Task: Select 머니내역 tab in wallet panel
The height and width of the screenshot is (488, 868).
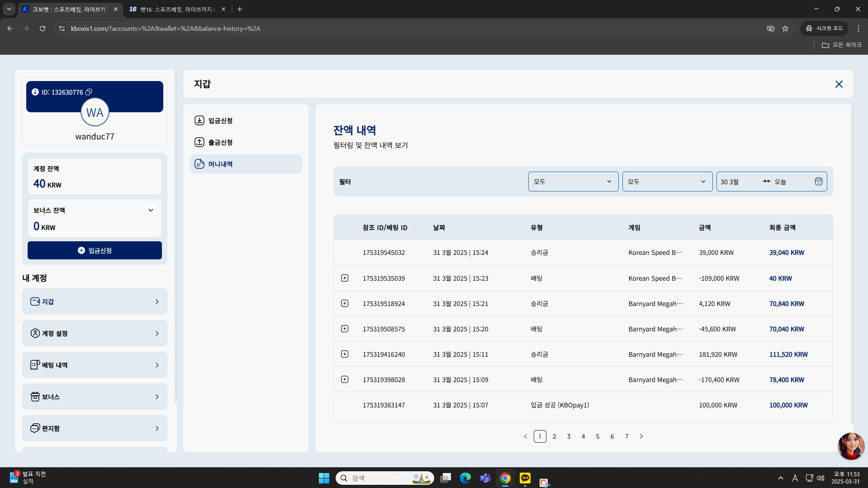Action: point(246,164)
